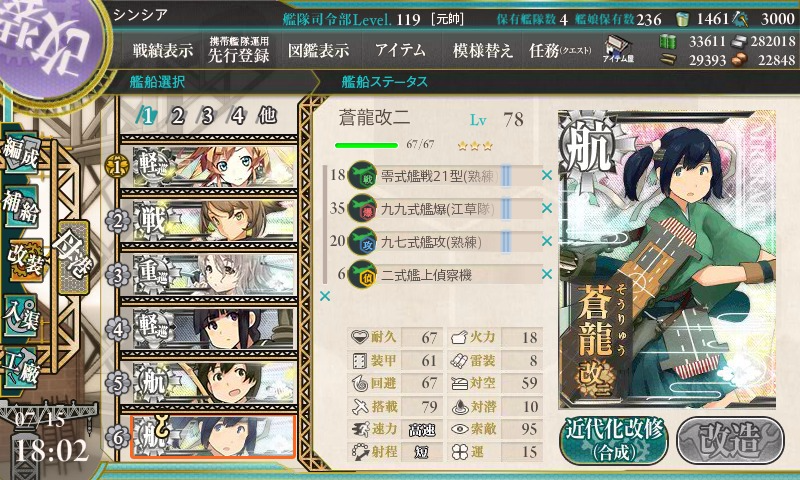Click the 九九式艦爆 dive bomber icon
Image resolution: width=800 pixels, height=480 pixels.
click(x=362, y=208)
